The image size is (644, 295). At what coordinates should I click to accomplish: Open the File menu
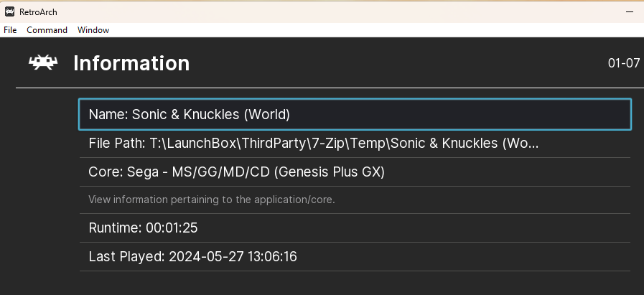[x=10, y=30]
